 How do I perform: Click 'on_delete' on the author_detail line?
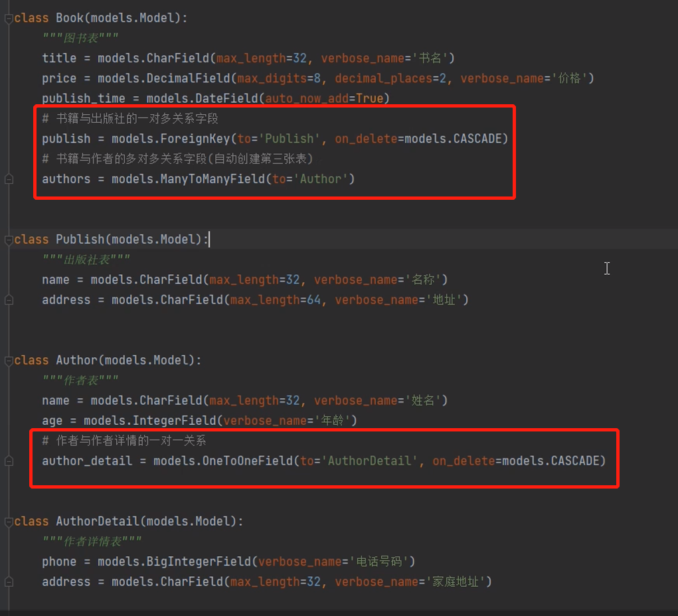pyautogui.click(x=464, y=461)
